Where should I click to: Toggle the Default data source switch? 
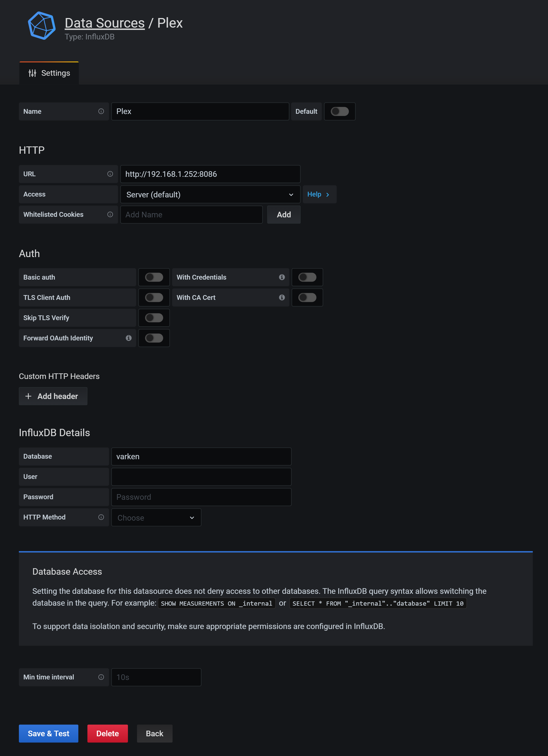coord(340,111)
